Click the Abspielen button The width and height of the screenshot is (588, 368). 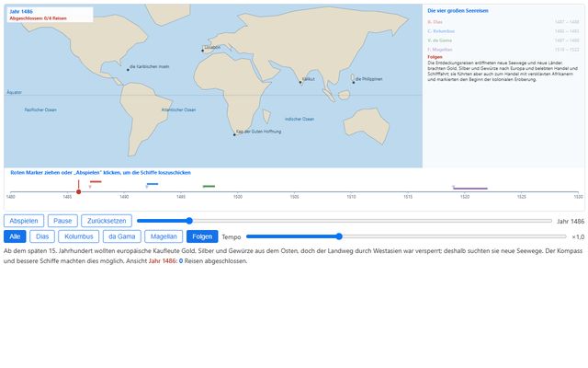point(24,221)
